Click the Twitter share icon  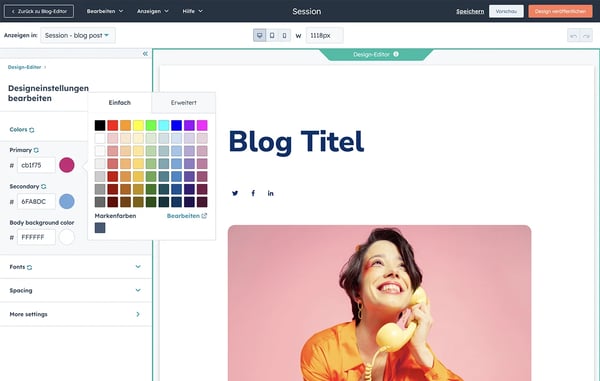[235, 193]
